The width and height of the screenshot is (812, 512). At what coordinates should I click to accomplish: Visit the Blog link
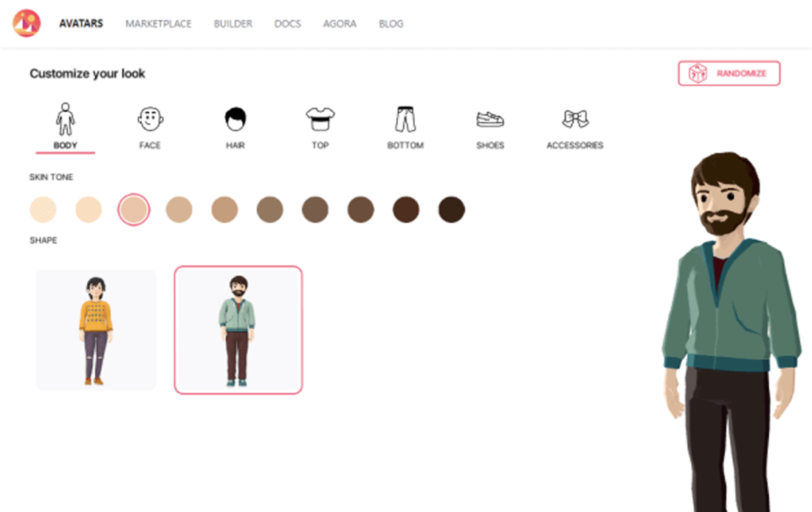coord(390,24)
